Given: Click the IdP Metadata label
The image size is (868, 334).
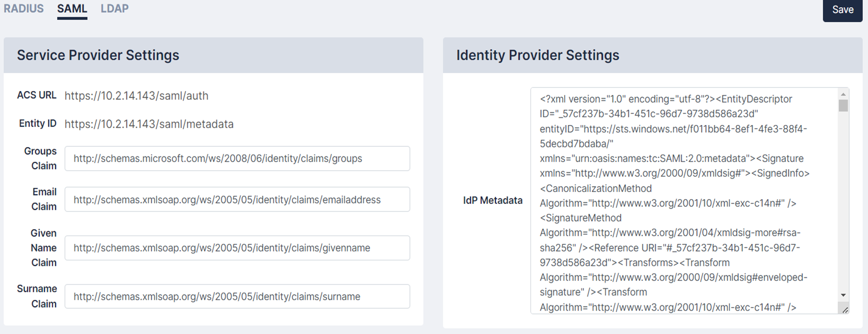Looking at the screenshot, I should coord(492,201).
